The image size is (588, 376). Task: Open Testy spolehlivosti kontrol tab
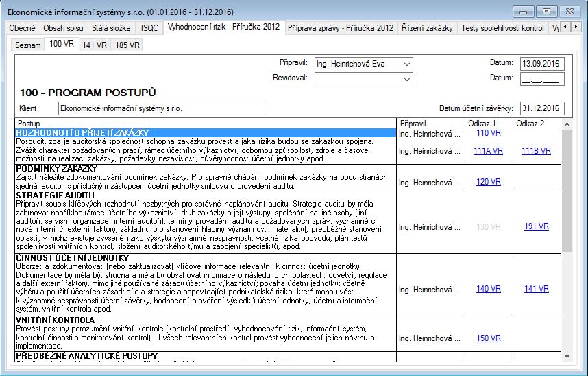click(502, 28)
